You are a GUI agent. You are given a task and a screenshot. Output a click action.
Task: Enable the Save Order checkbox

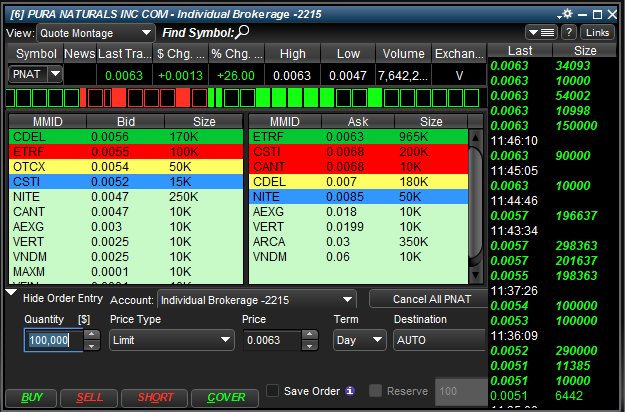[x=273, y=390]
